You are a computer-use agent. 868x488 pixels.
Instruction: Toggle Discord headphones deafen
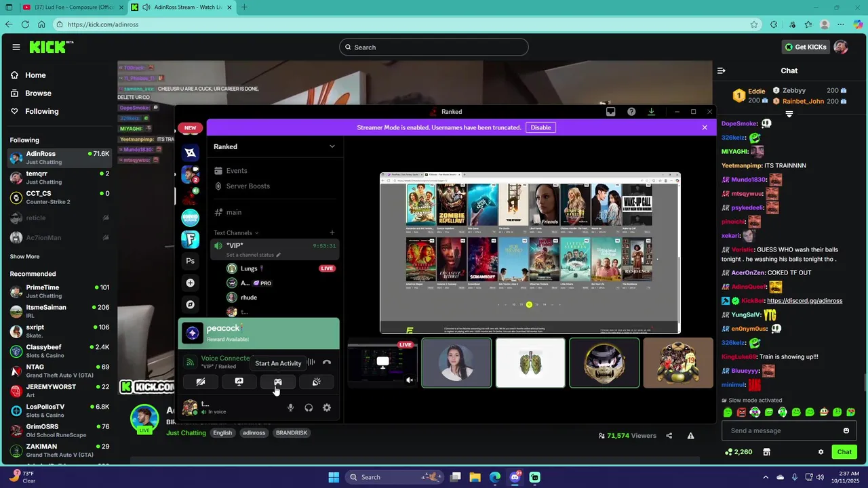tap(309, 407)
